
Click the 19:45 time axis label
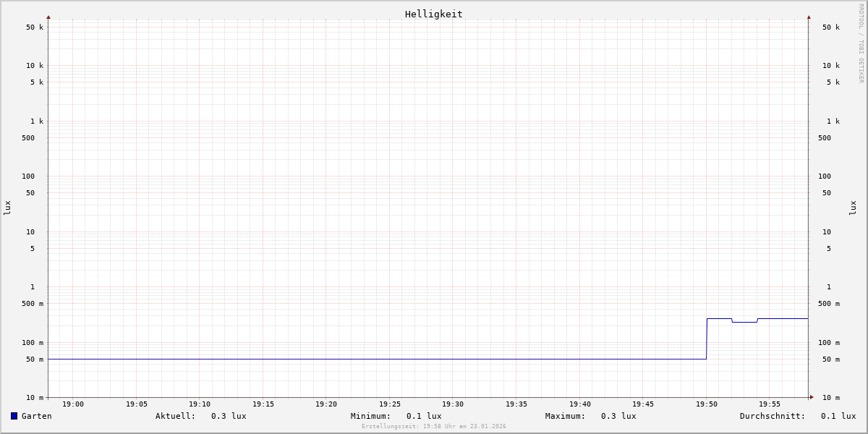coord(643,404)
